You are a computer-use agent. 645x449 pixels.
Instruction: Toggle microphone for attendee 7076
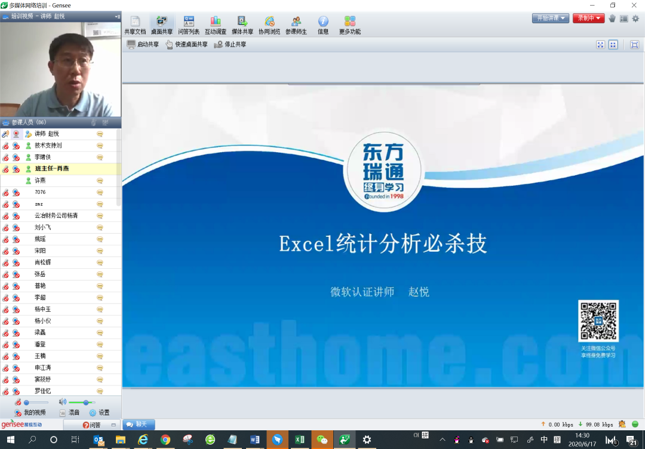coord(5,192)
